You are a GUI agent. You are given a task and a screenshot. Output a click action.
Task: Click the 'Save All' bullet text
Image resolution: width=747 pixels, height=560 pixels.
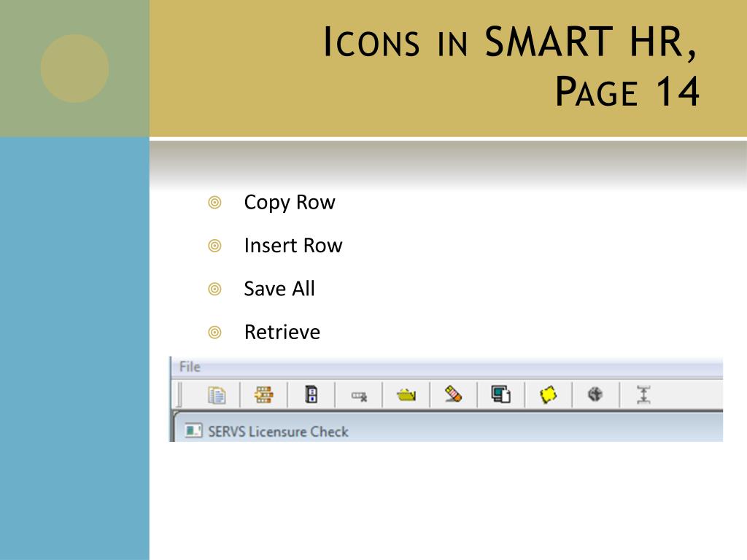pyautogui.click(x=279, y=289)
